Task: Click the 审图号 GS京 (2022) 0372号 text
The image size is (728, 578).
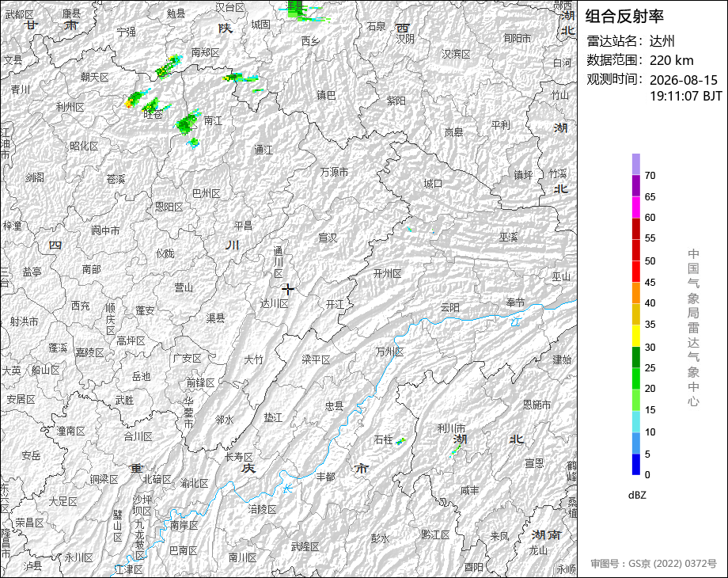Action: (654, 564)
